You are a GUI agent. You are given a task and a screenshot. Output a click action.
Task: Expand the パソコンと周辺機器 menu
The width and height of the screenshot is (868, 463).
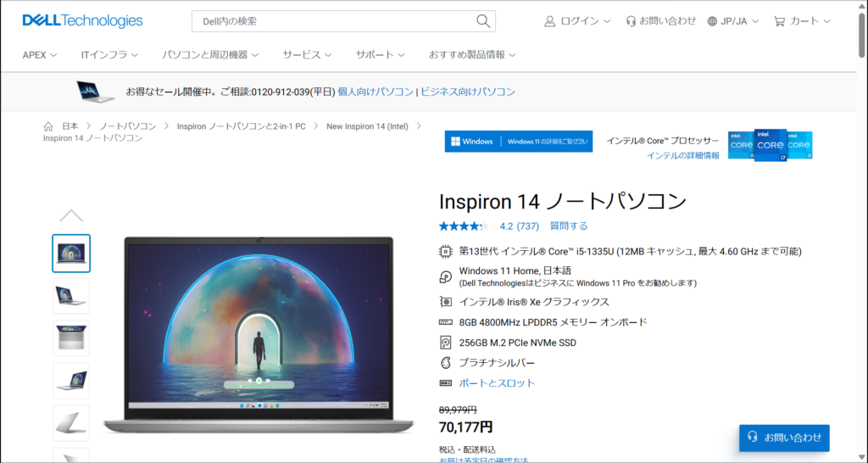pos(210,55)
